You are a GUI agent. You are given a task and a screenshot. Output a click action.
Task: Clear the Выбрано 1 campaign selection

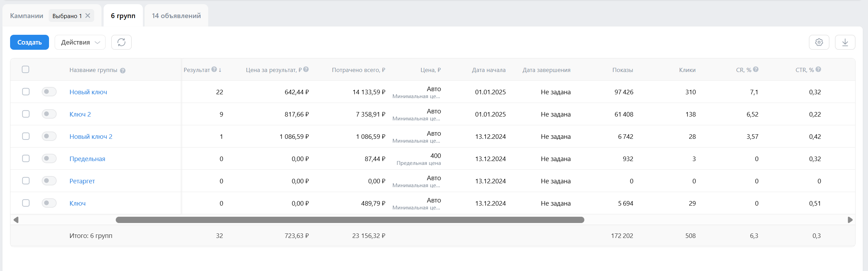tap(88, 16)
